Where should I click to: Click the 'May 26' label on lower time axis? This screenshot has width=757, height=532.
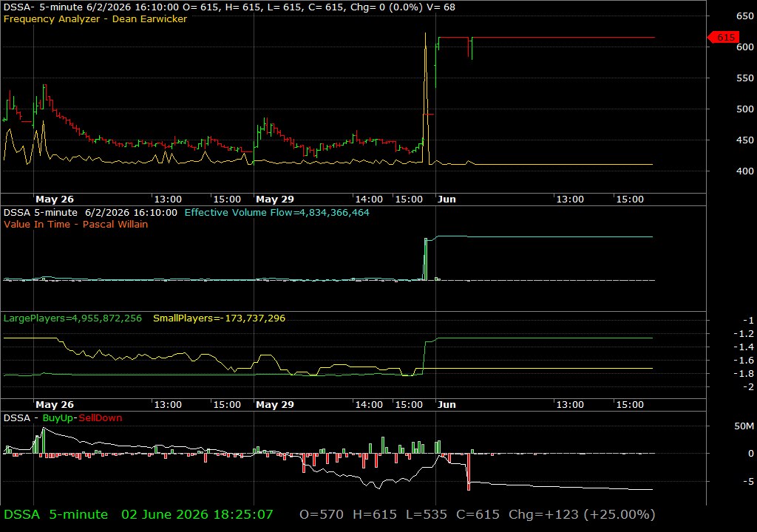pyautogui.click(x=55, y=405)
